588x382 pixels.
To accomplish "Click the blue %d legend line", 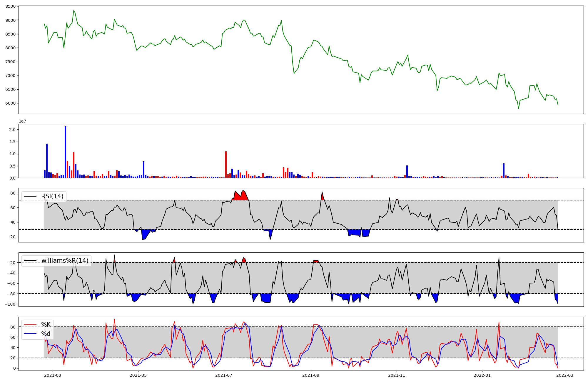I will coord(30,334).
